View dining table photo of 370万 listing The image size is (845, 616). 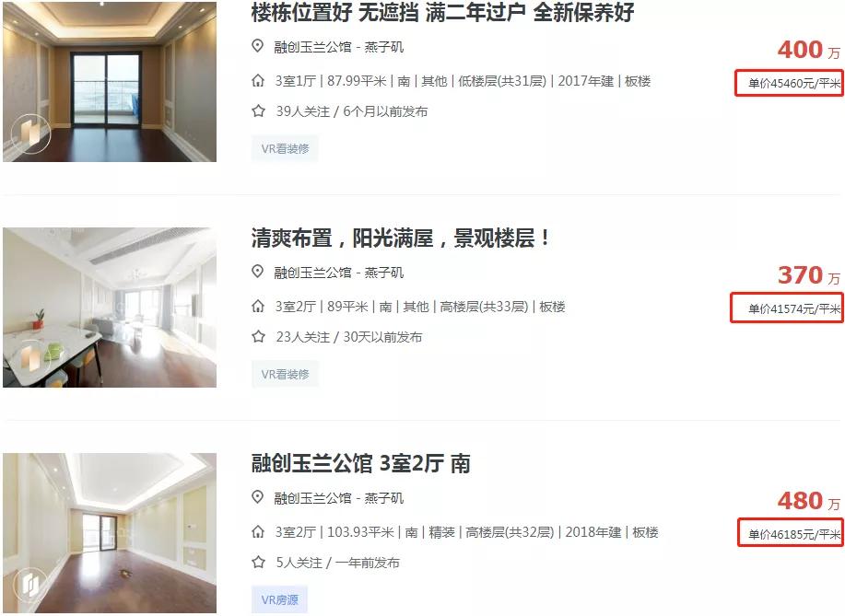[110, 308]
